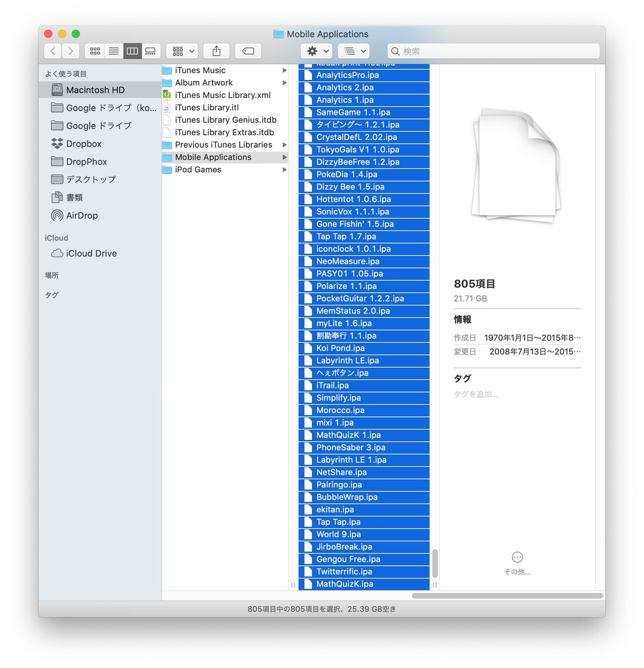Click the 場所 sidebar section header
This screenshot has width=644, height=668.
point(52,275)
